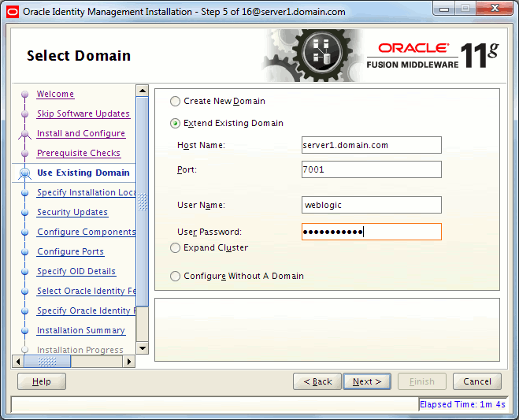Click step list scroll up arrow
The image size is (519, 420).
143,91
